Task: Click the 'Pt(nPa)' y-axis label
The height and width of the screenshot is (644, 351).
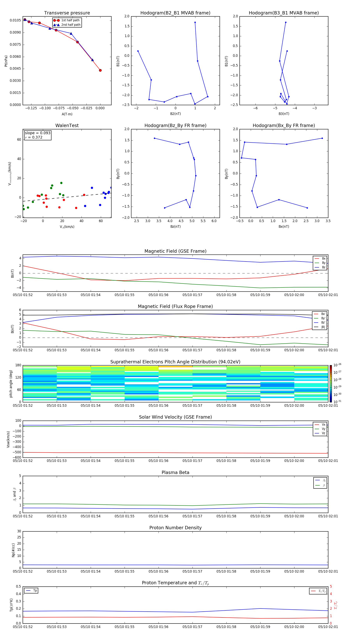Action: point(6,61)
